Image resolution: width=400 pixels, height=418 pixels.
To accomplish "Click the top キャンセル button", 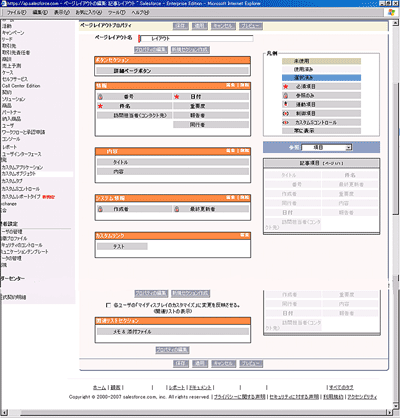I will click(x=224, y=26).
